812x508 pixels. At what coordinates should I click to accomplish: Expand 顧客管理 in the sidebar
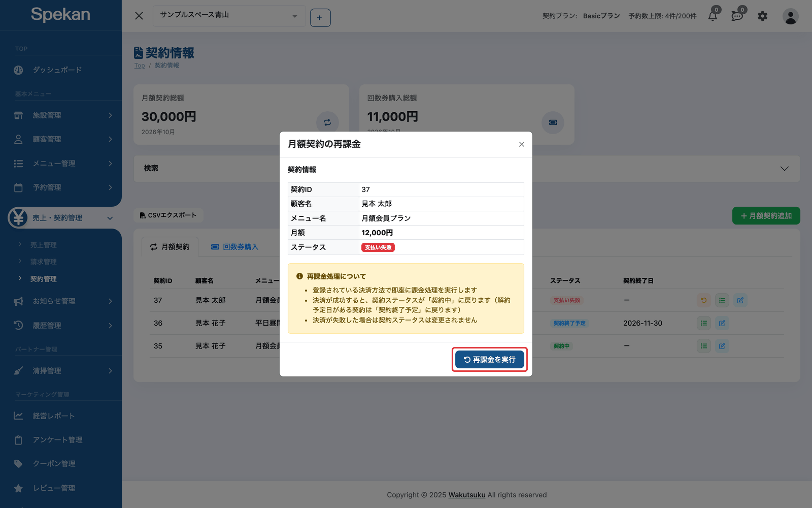61,139
